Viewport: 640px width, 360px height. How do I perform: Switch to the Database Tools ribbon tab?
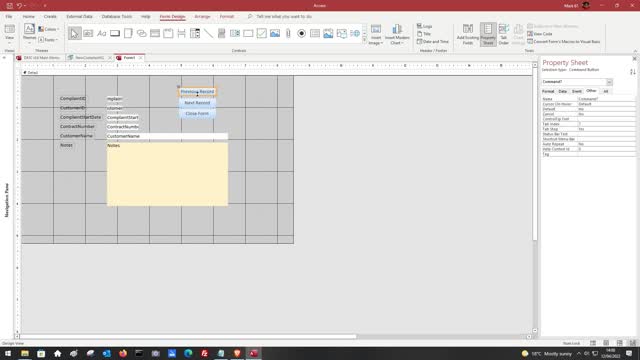point(117,17)
